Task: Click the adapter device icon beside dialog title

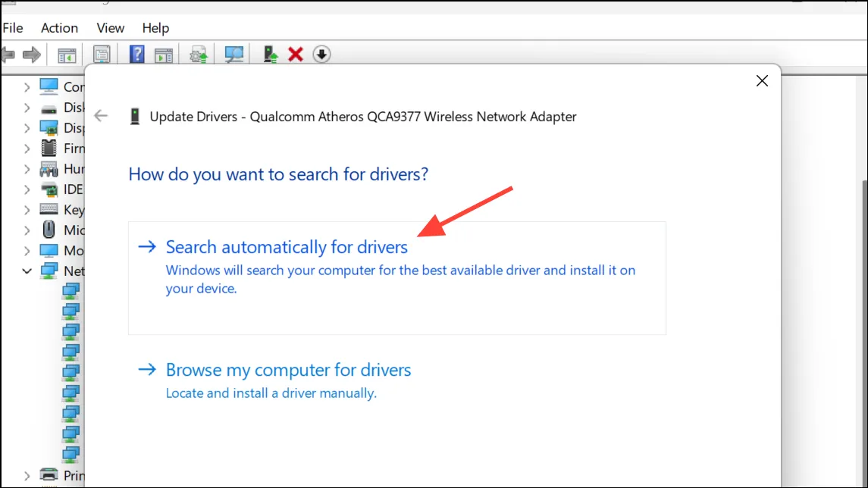Action: coord(134,116)
